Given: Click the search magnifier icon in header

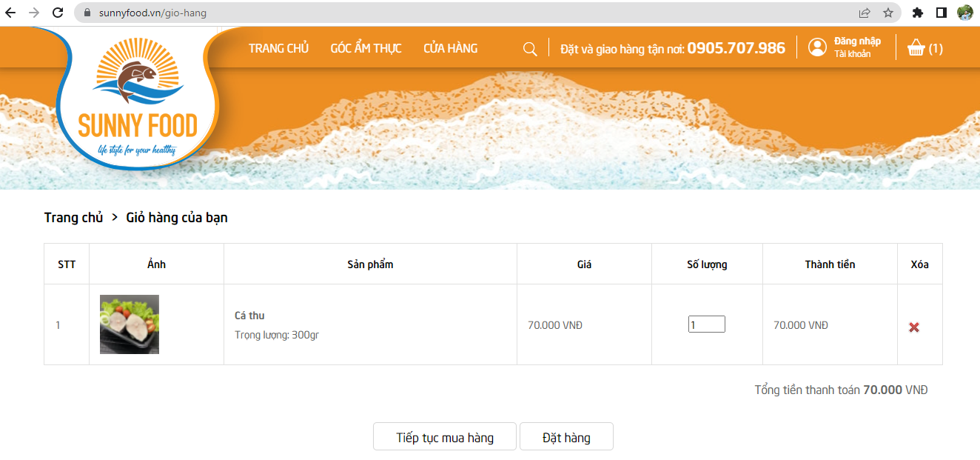Looking at the screenshot, I should [530, 49].
